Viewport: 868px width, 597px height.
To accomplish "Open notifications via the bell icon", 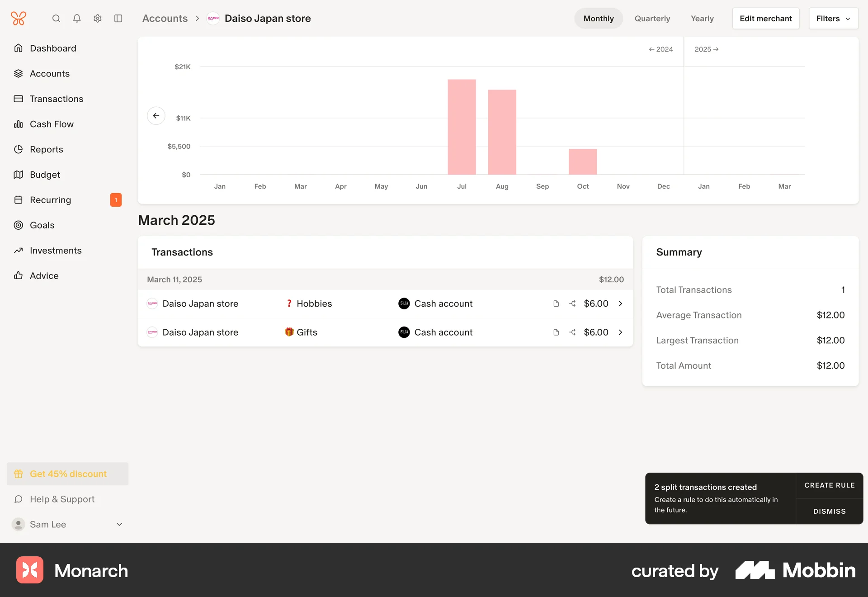I will 76,19.
